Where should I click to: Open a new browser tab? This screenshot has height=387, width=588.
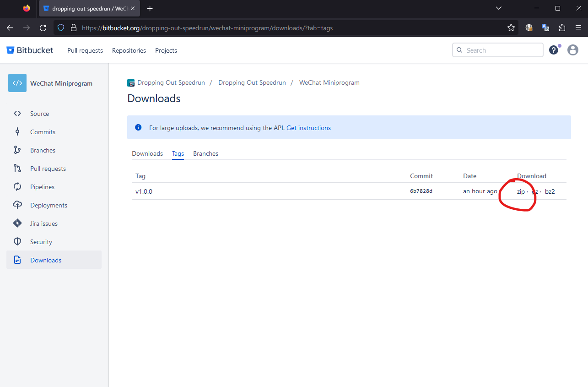pyautogui.click(x=150, y=8)
